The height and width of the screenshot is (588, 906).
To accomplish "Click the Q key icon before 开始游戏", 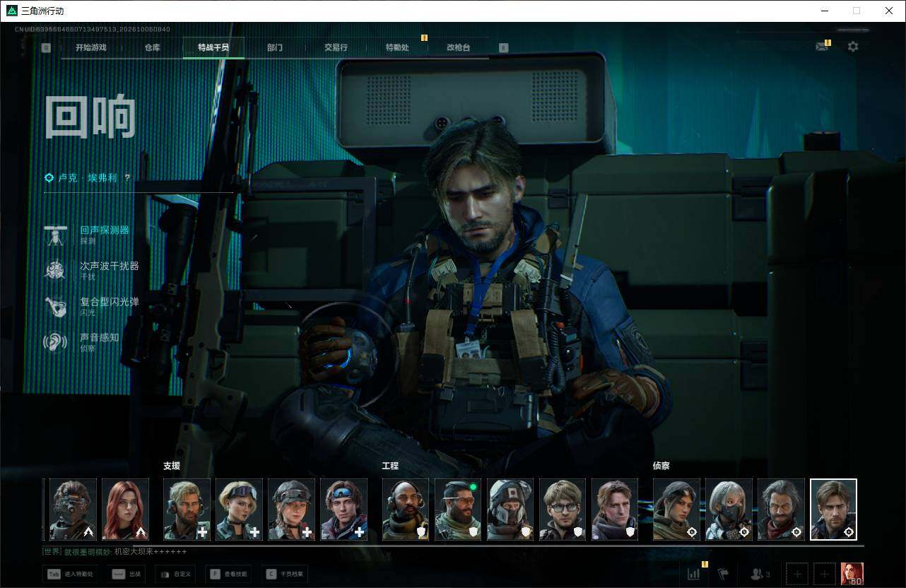I will [x=46, y=48].
